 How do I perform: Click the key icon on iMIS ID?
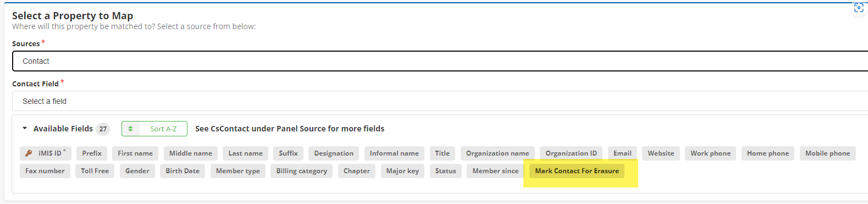(x=29, y=153)
